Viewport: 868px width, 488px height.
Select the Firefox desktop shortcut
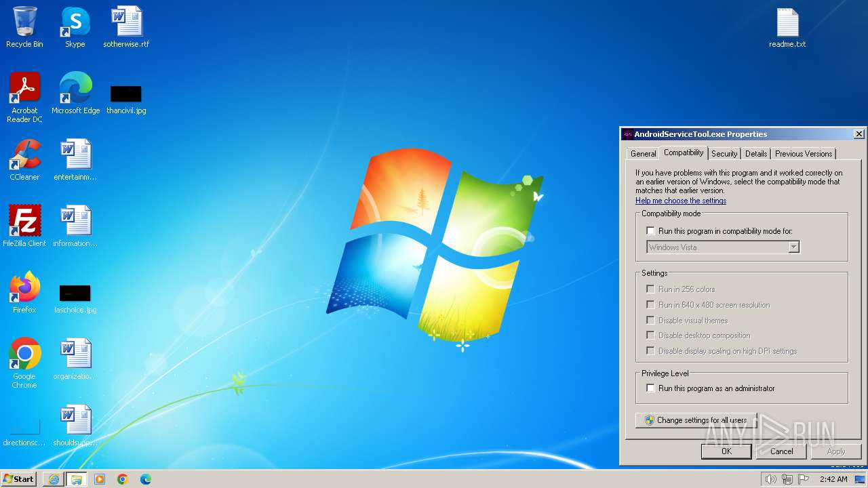coord(24,293)
